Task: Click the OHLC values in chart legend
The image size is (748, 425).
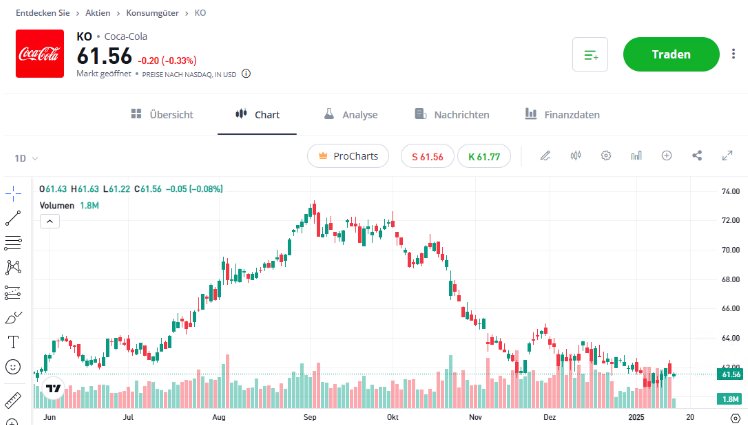Action: pos(131,189)
